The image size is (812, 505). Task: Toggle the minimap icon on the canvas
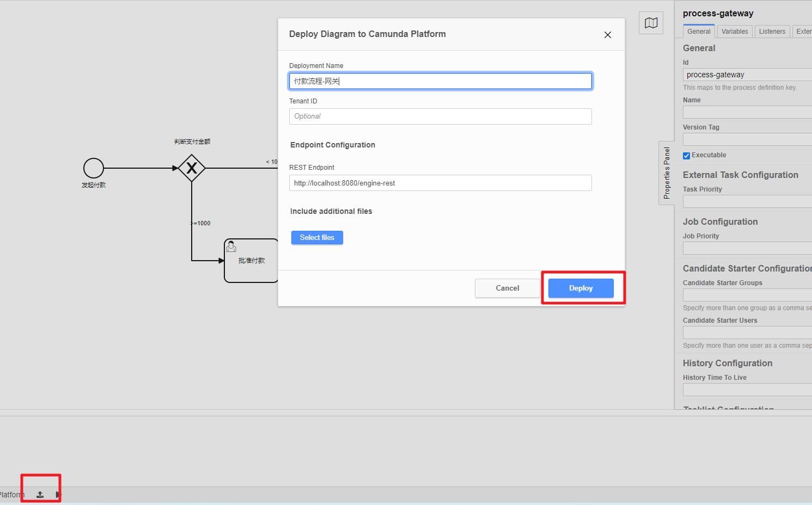651,23
